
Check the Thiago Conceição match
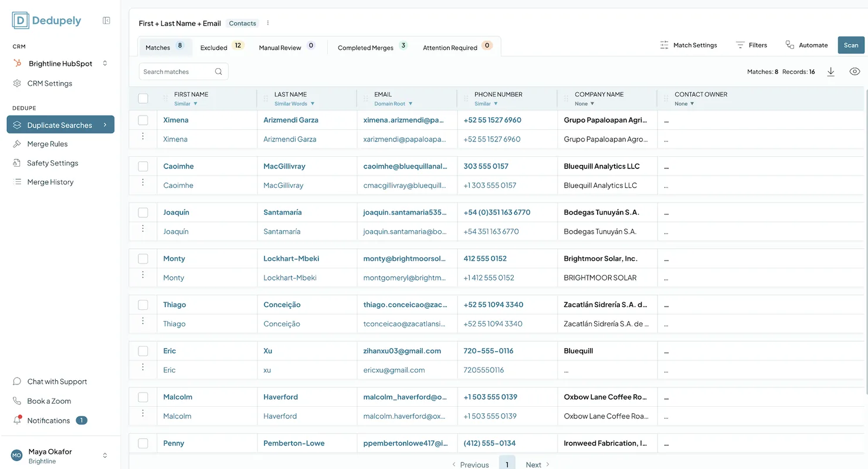coord(143,305)
